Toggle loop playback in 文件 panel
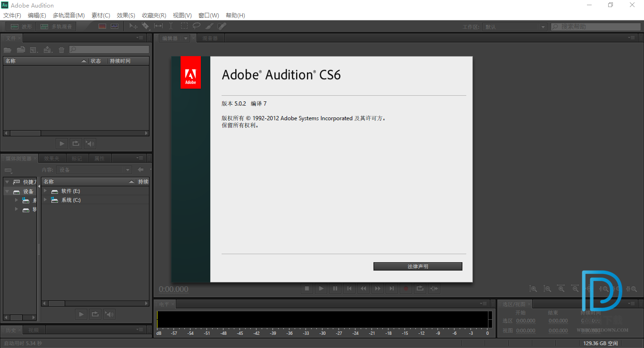The height and width of the screenshot is (348, 644). 76,143
